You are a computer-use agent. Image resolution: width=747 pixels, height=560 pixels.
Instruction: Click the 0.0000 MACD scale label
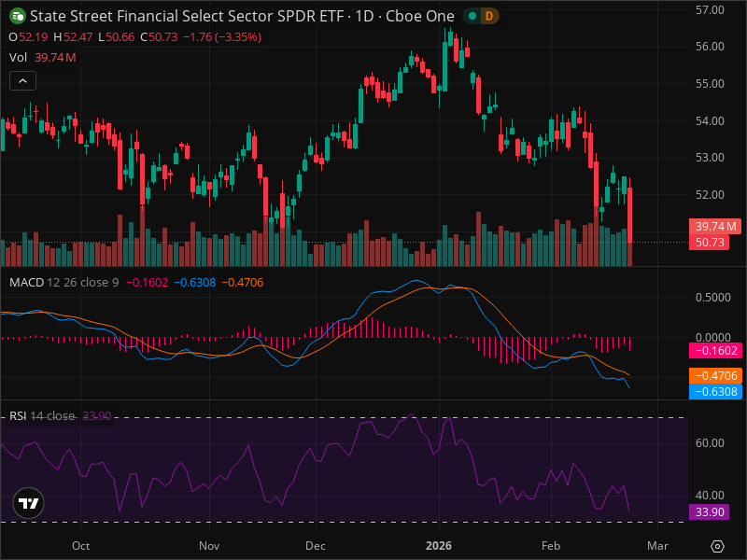(713, 338)
